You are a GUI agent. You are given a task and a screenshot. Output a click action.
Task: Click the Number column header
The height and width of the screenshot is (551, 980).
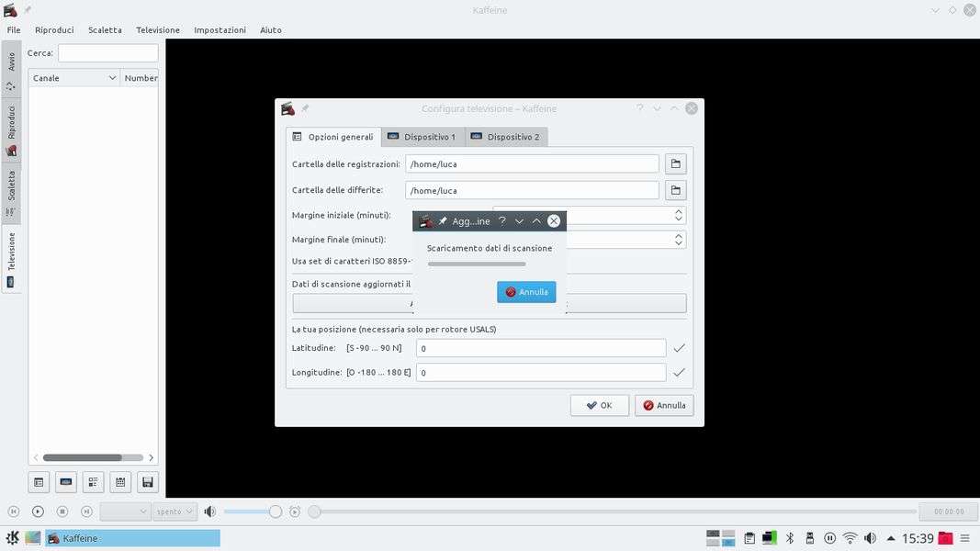coord(139,78)
